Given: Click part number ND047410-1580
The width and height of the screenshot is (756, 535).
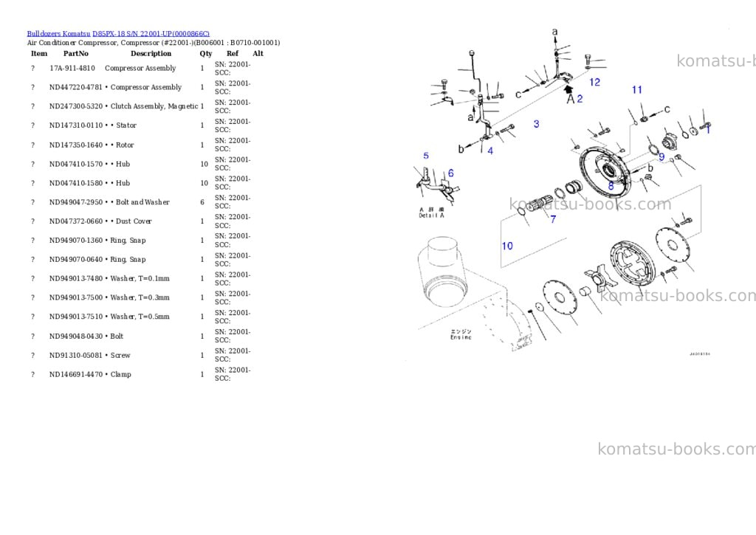Looking at the screenshot, I should tap(76, 183).
